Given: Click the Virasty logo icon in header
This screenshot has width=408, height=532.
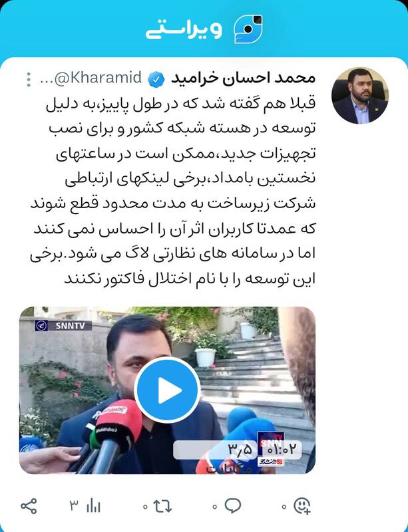Looking at the screenshot, I should coord(248,29).
